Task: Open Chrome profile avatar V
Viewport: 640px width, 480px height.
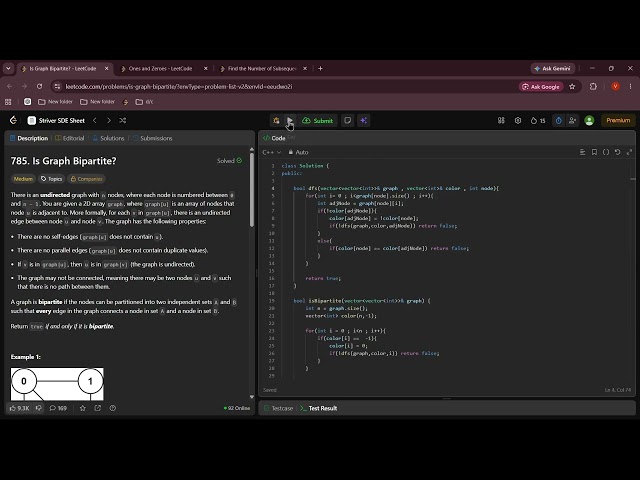Action: [x=615, y=87]
